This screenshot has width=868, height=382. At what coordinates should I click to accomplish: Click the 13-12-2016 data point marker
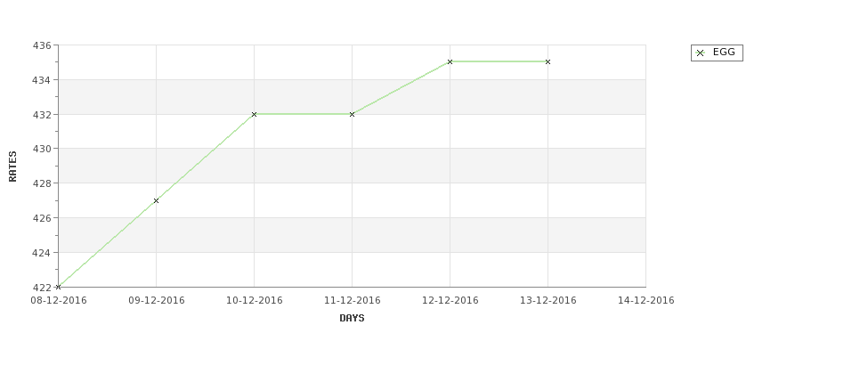pos(548,62)
